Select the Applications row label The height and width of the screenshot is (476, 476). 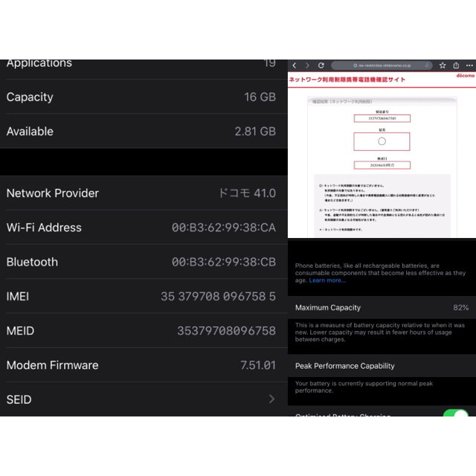(x=39, y=63)
